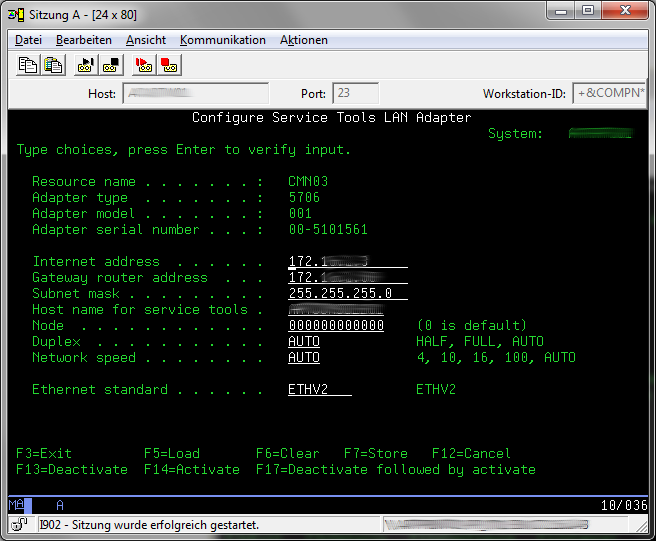This screenshot has width=656, height=541.
Task: Stop macro recording with red stop icon
Action: pyautogui.click(x=168, y=65)
